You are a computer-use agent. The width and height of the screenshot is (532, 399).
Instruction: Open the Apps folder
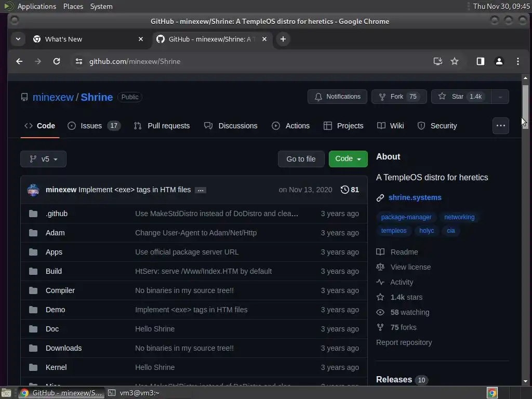pyautogui.click(x=54, y=252)
